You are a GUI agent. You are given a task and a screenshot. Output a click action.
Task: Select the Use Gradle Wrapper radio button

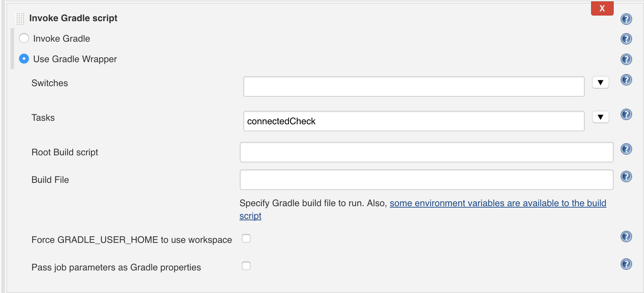pyautogui.click(x=24, y=59)
